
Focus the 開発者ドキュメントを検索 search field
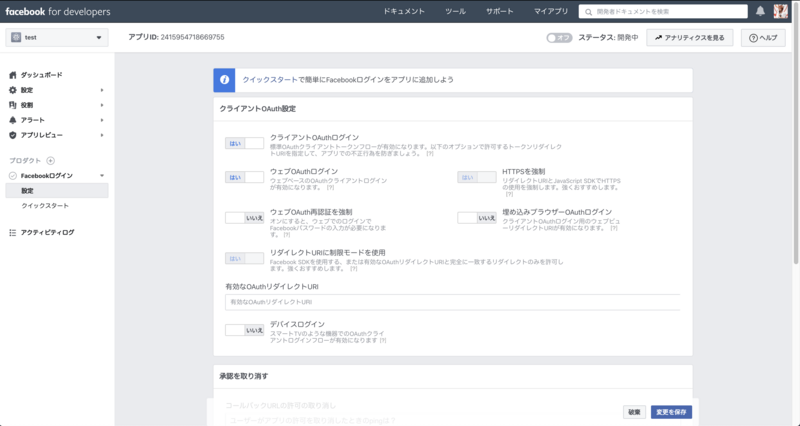[x=663, y=11]
